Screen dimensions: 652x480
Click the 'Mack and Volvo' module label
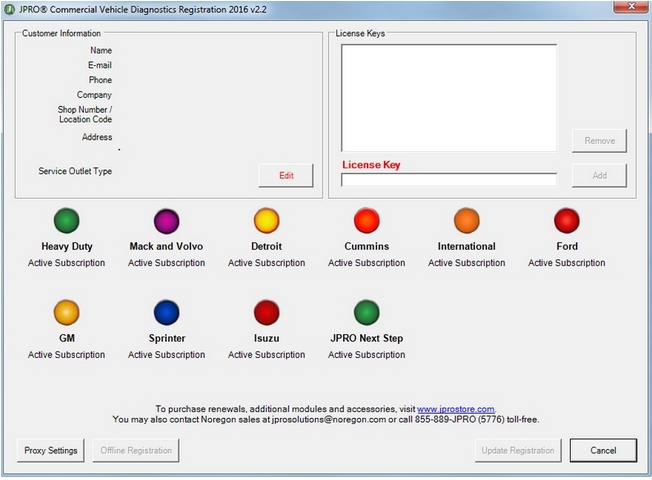(x=166, y=246)
